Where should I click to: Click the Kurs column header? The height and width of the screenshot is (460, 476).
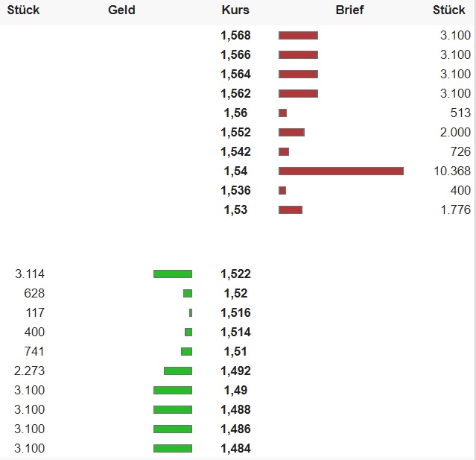pos(235,10)
